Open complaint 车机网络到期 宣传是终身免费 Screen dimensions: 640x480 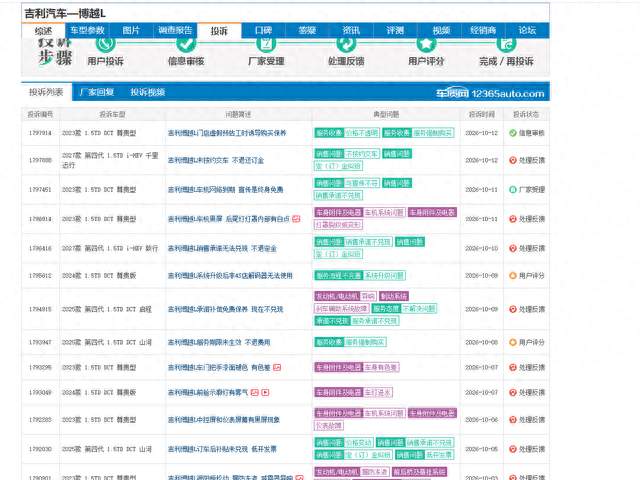point(225,190)
